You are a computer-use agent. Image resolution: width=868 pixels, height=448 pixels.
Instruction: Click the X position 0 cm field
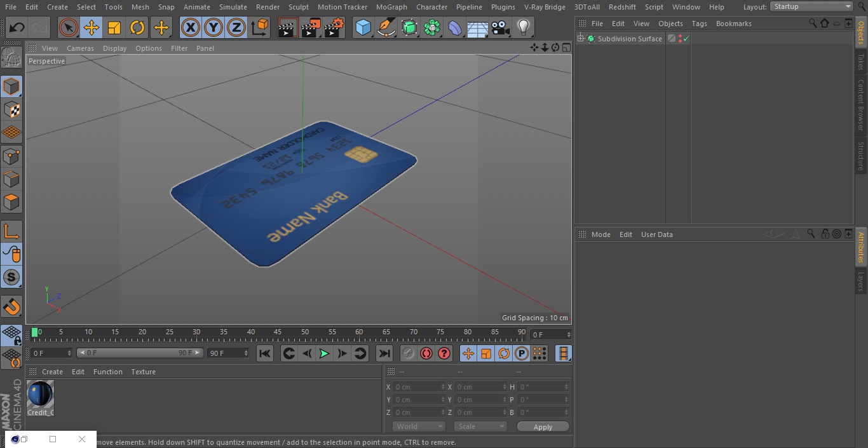pos(419,387)
